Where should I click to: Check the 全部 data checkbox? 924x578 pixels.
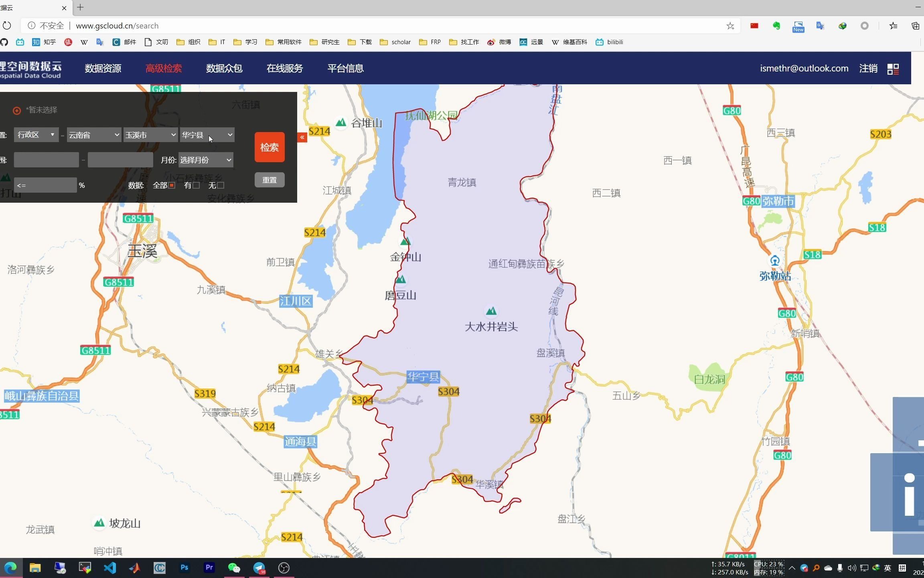172,185
